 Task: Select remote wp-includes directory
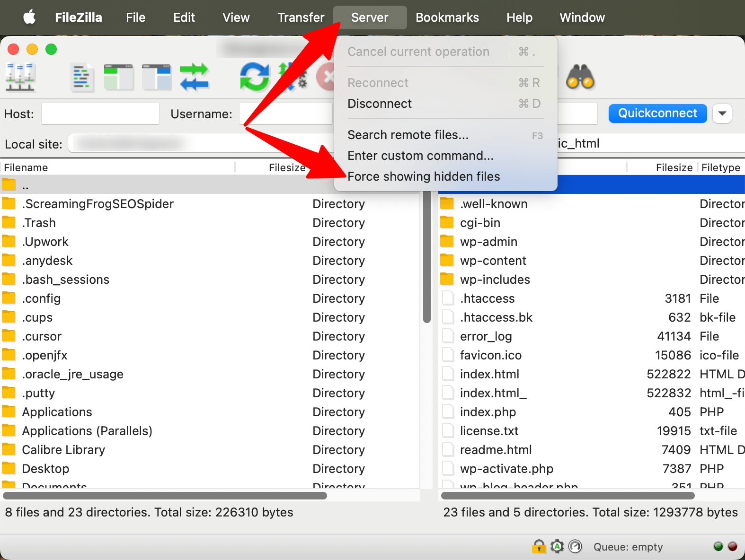click(592, 279)
